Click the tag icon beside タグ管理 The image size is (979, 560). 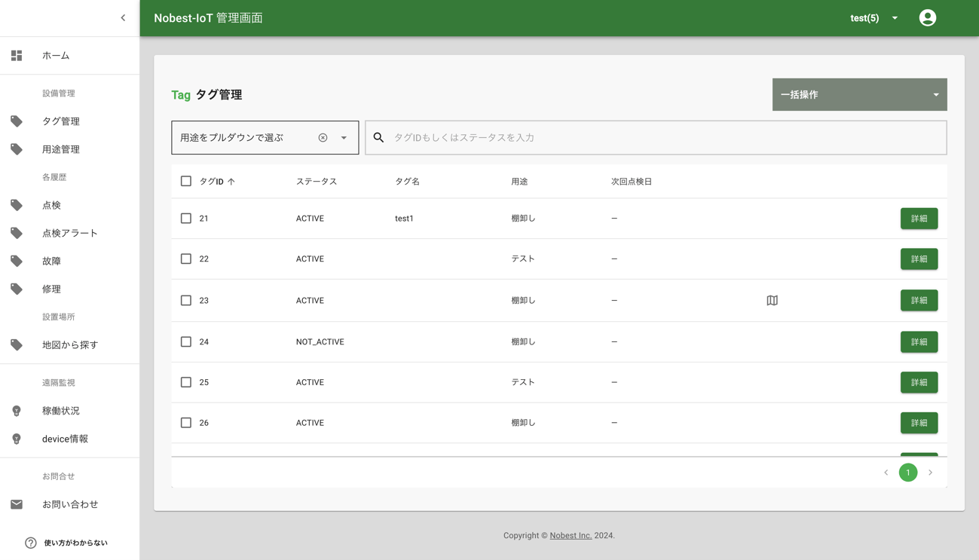click(x=17, y=121)
